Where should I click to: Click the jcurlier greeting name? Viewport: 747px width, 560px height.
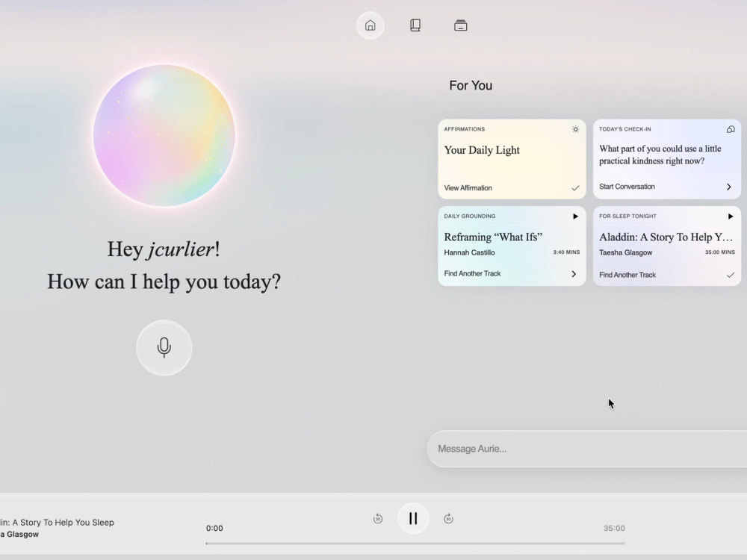coord(181,249)
